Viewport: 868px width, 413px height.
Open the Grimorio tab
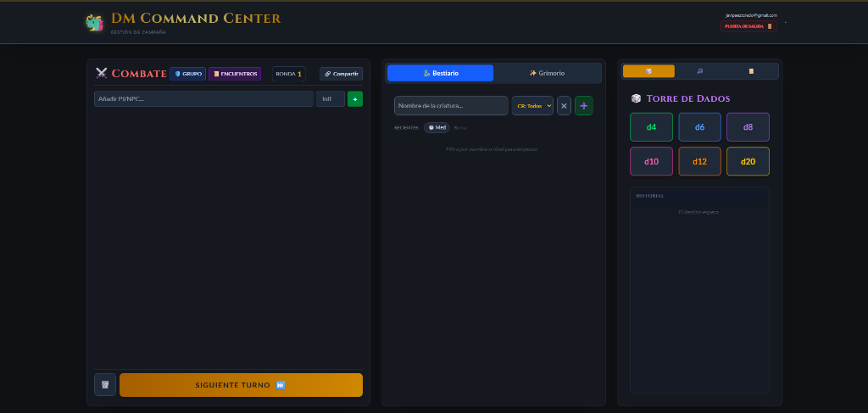(547, 73)
